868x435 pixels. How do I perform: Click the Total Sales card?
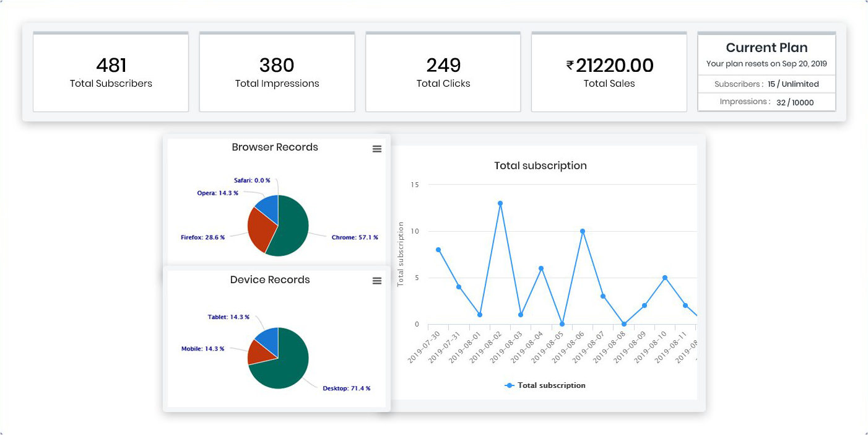pos(609,72)
